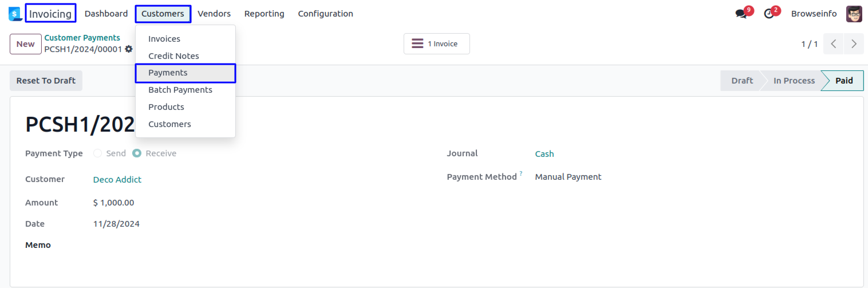Click the gear icon beside PCSH1/2024/00001
The image size is (868, 288).
129,49
